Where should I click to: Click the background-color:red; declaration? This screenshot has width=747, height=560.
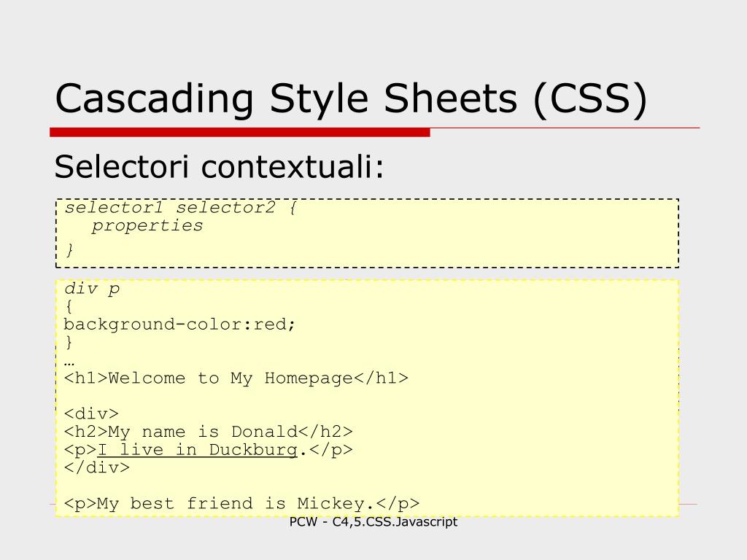click(179, 324)
